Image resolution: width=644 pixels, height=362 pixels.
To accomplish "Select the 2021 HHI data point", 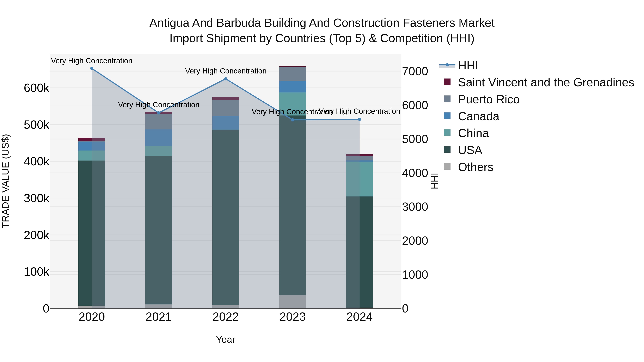I will click(x=159, y=113).
